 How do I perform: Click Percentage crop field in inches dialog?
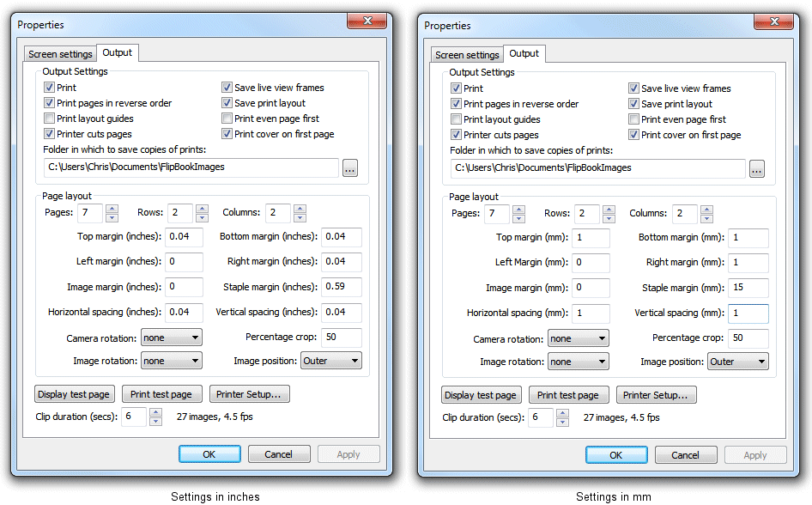(x=342, y=338)
